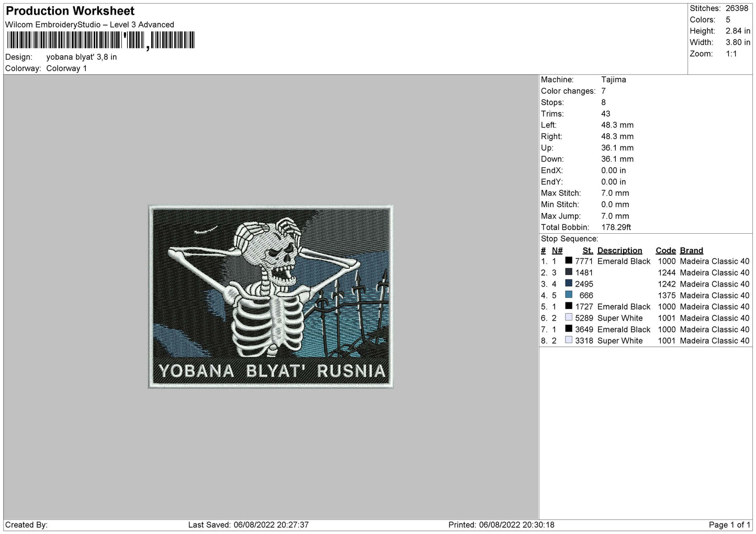Click the embroidered skeleton design preview
This screenshot has height=534, width=756.
(x=270, y=297)
